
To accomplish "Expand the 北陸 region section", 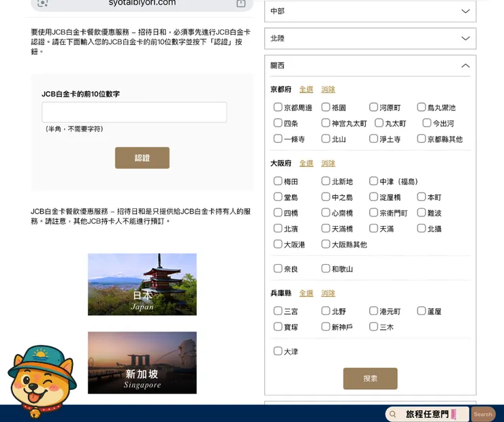I will 371,39.
